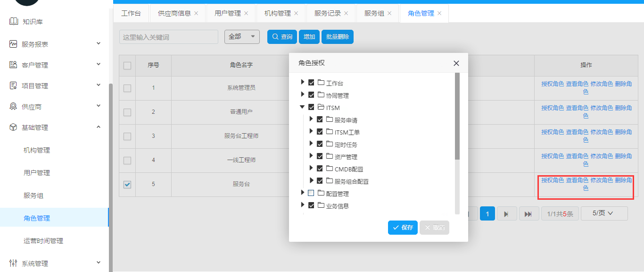This screenshot has width=644, height=272.
Task: Click the 基础管理 cube icon
Action: click(x=13, y=127)
